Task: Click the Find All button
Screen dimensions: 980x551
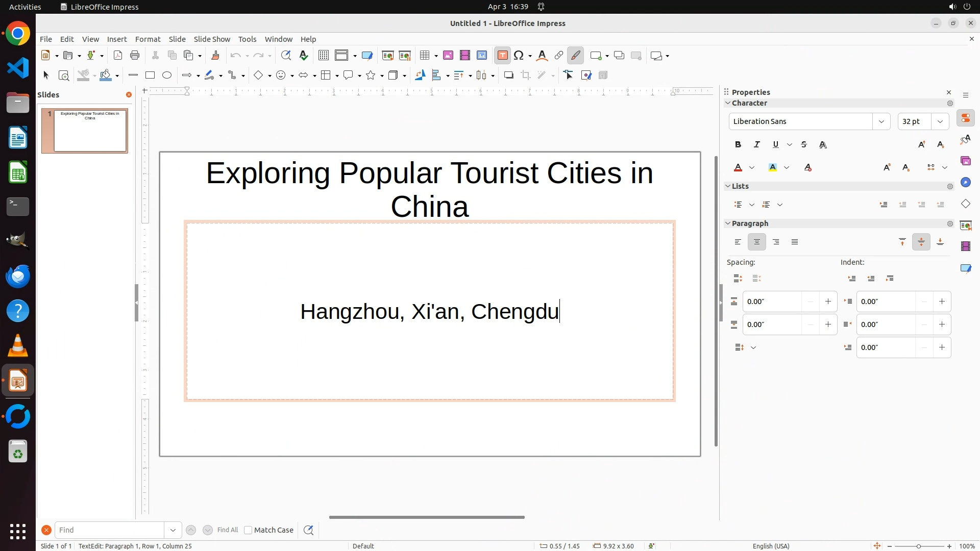Action: tap(227, 530)
